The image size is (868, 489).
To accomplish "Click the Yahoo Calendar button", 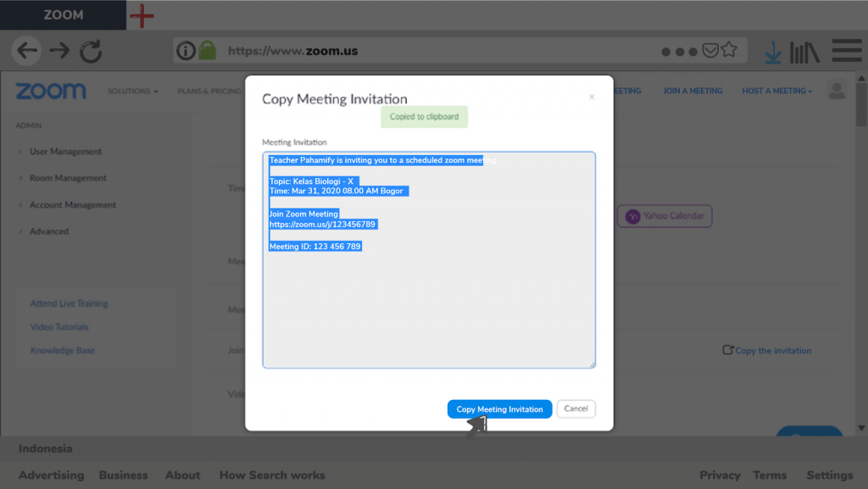I will coord(665,216).
